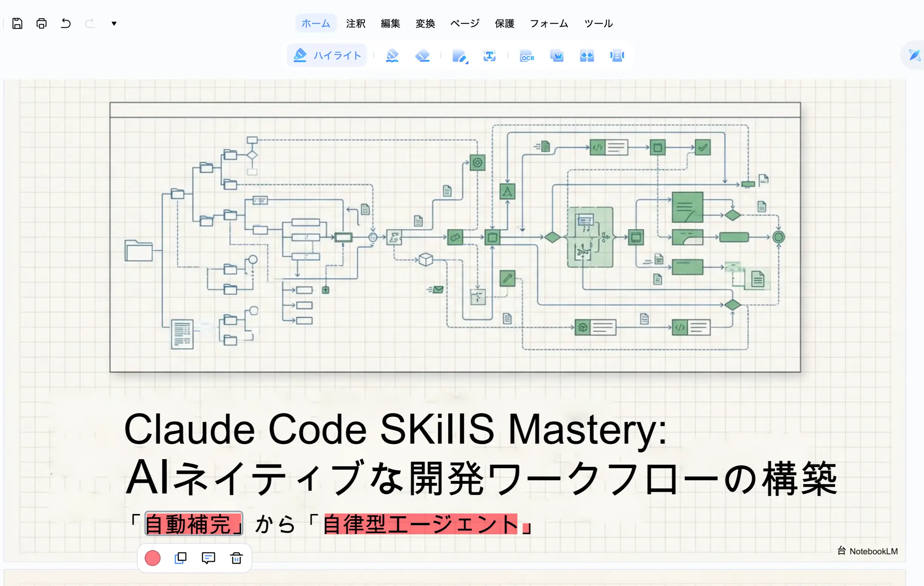
Task: Click the combine/merge pages icon
Action: click(x=587, y=56)
